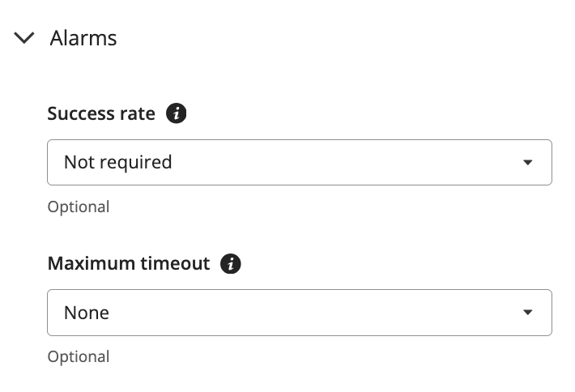Focus the 'Not required' select box
575x392 pixels.
coord(300,163)
